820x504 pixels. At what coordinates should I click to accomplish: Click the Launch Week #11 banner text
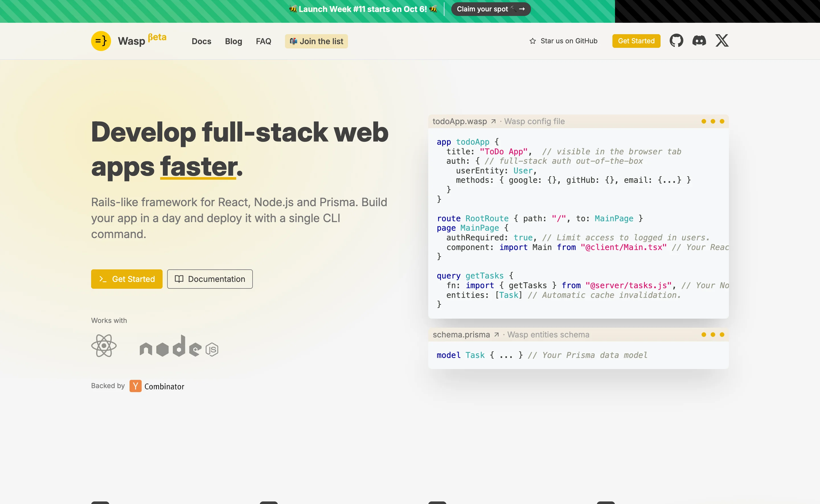coord(362,9)
